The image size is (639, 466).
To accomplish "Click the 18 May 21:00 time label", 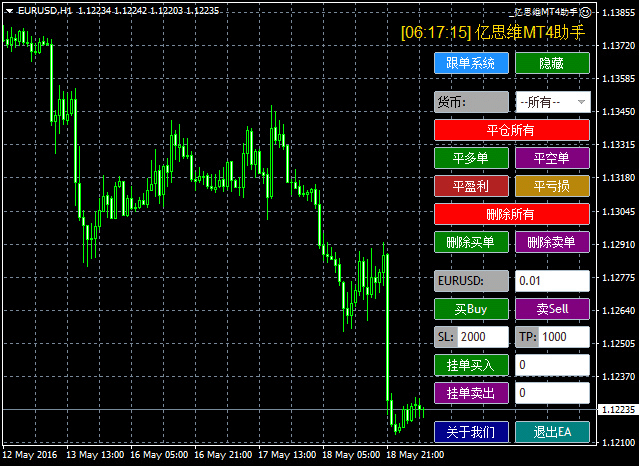I will pyautogui.click(x=415, y=455).
